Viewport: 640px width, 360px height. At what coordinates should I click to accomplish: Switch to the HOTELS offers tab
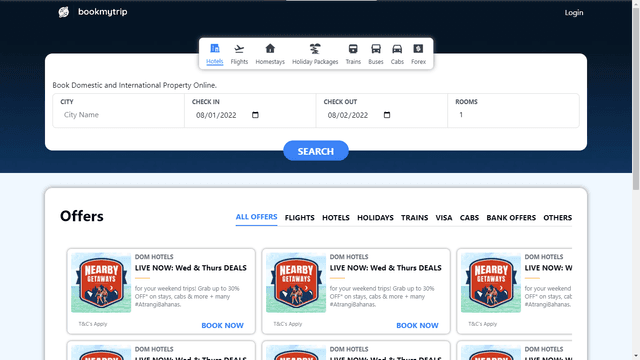336,218
